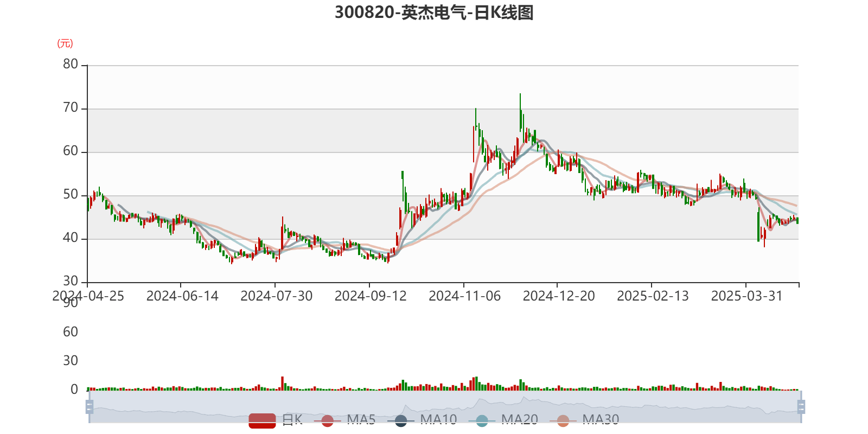The width and height of the screenshot is (868, 434).
Task: Click the 80 label on the price axis
Action: coord(71,64)
